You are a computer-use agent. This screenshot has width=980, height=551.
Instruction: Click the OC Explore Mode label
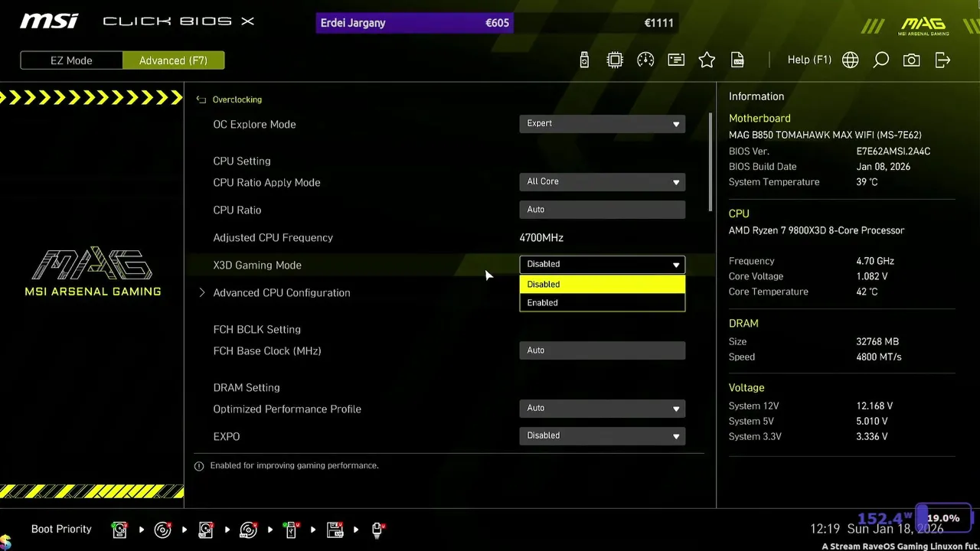(254, 124)
